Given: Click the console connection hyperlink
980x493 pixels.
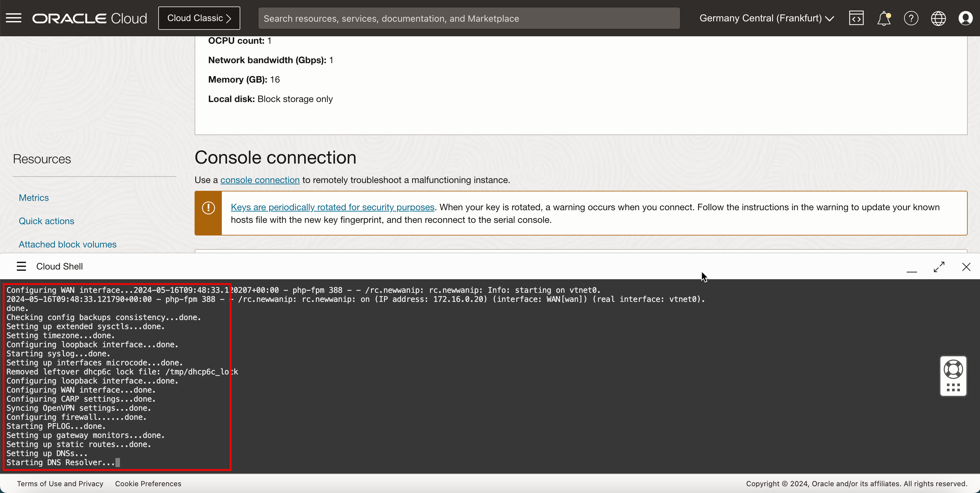Looking at the screenshot, I should [260, 180].
